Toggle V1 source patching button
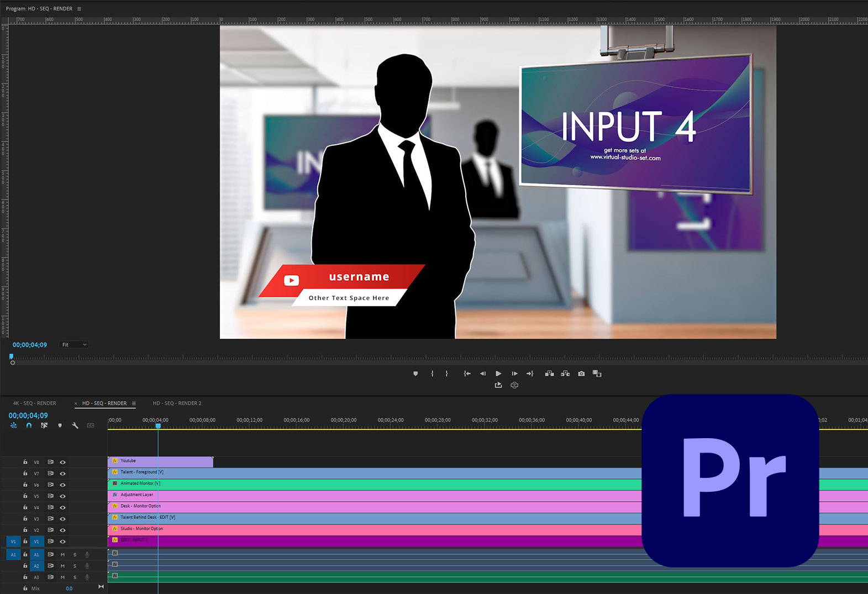The height and width of the screenshot is (594, 868). pos(13,542)
